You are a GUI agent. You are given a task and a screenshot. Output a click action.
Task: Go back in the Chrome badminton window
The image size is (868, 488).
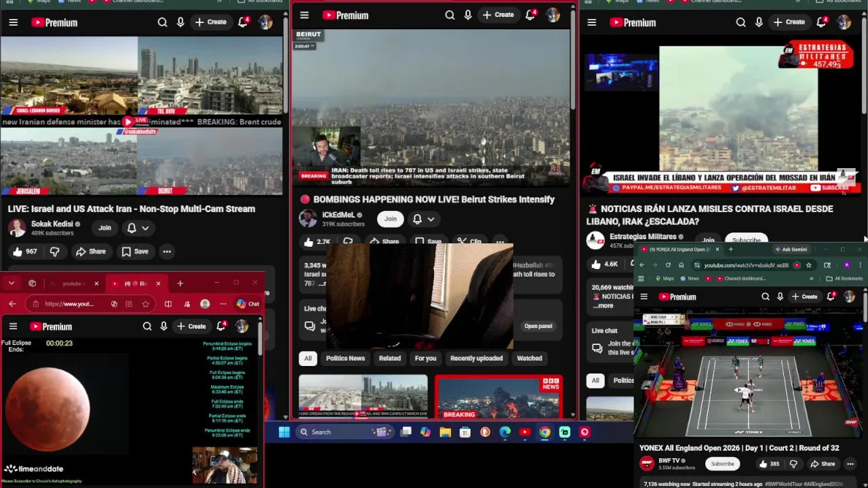click(642, 265)
